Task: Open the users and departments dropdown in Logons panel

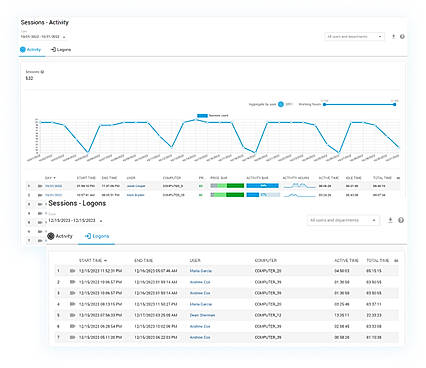Action: (343, 220)
